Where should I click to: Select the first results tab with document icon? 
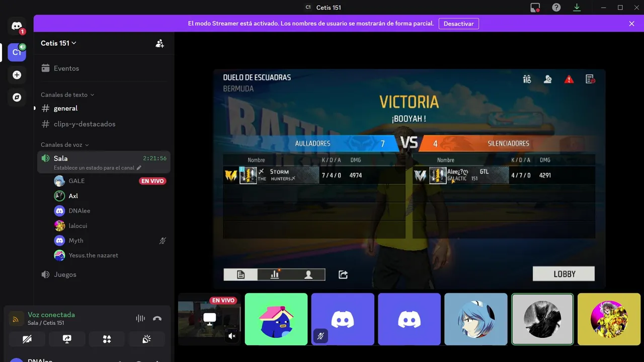[x=240, y=275]
